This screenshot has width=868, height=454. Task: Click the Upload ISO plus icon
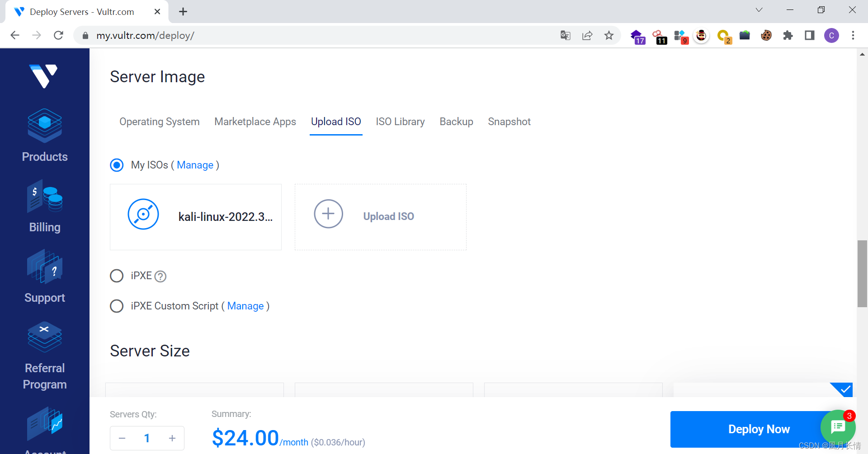(x=329, y=214)
